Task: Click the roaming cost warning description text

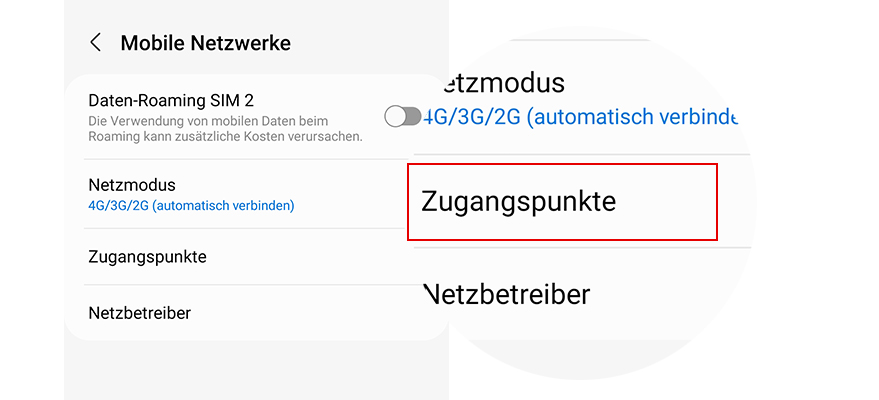Action: point(225,128)
